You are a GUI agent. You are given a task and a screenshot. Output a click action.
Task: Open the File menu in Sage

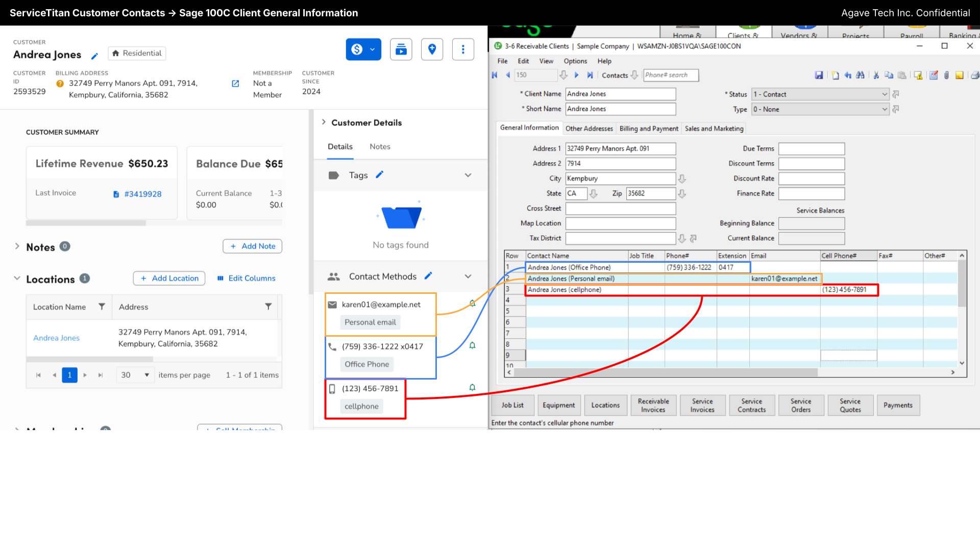503,61
